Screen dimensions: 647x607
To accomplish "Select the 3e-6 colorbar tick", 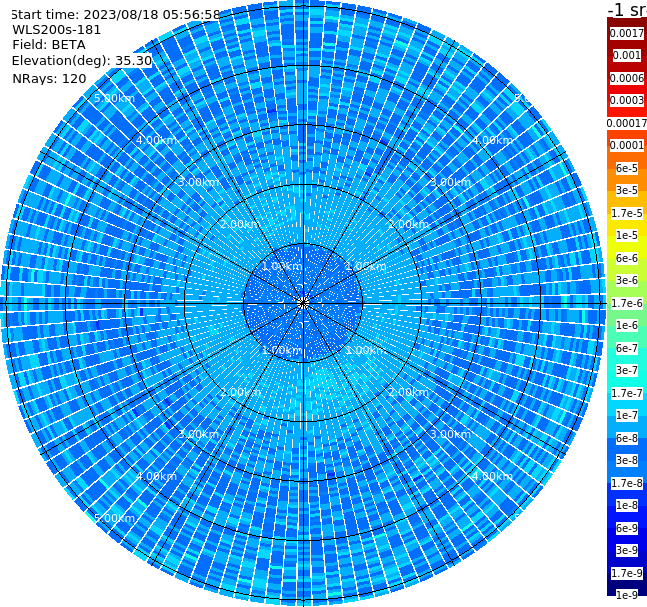I will [x=627, y=280].
